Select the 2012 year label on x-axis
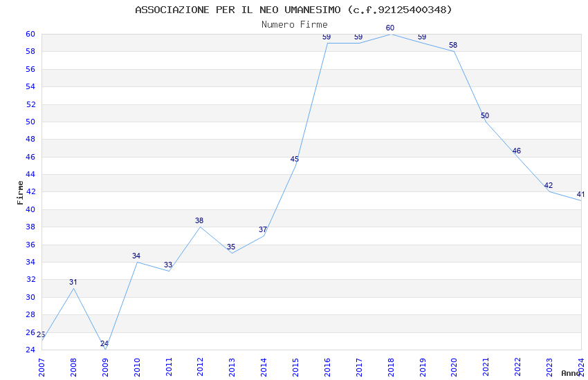Screen dimensions: 588x380 200,368
